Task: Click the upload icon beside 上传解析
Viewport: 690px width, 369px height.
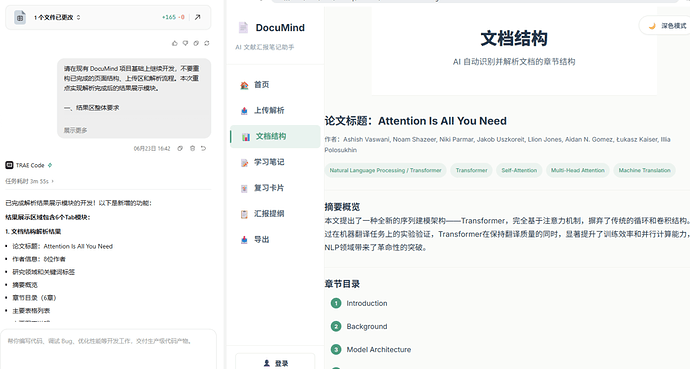Action: click(x=244, y=111)
